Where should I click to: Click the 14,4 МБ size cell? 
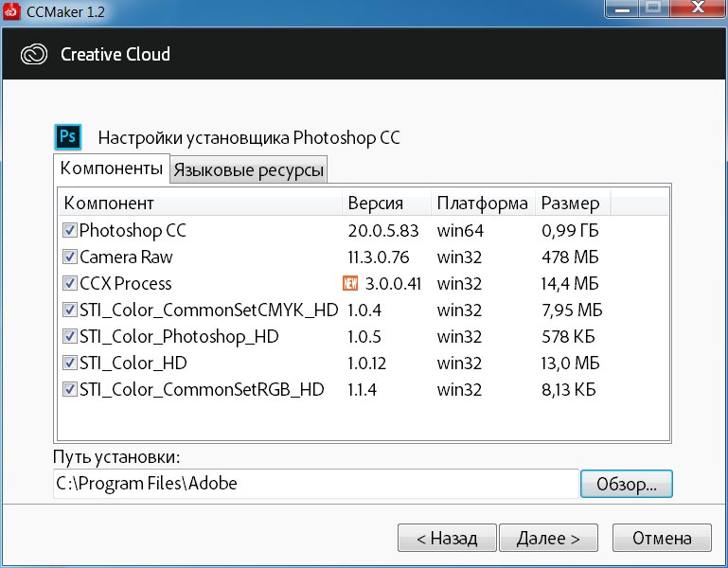coord(570,283)
